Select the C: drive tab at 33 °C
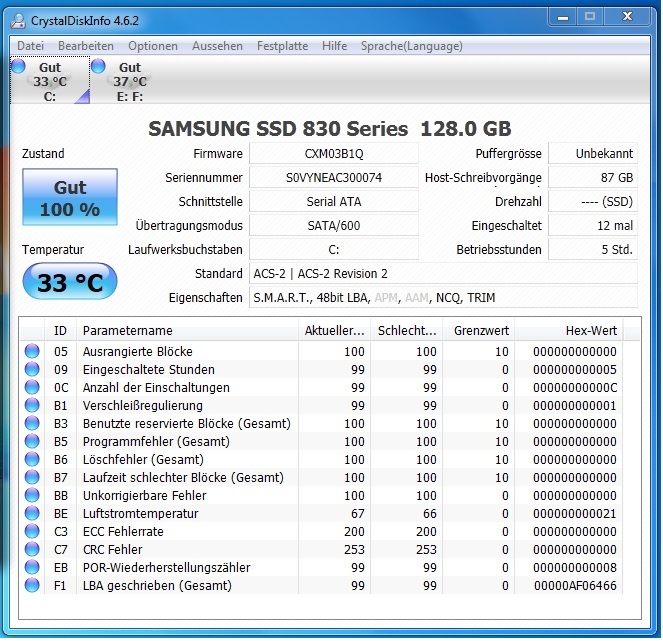 (x=50, y=81)
